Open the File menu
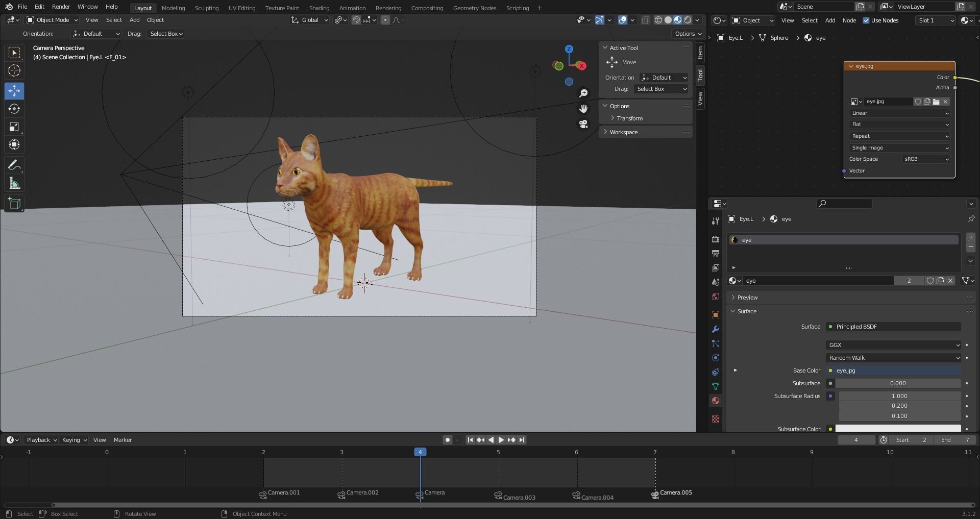Screen dimensions: 980x519 pyautogui.click(x=22, y=7)
